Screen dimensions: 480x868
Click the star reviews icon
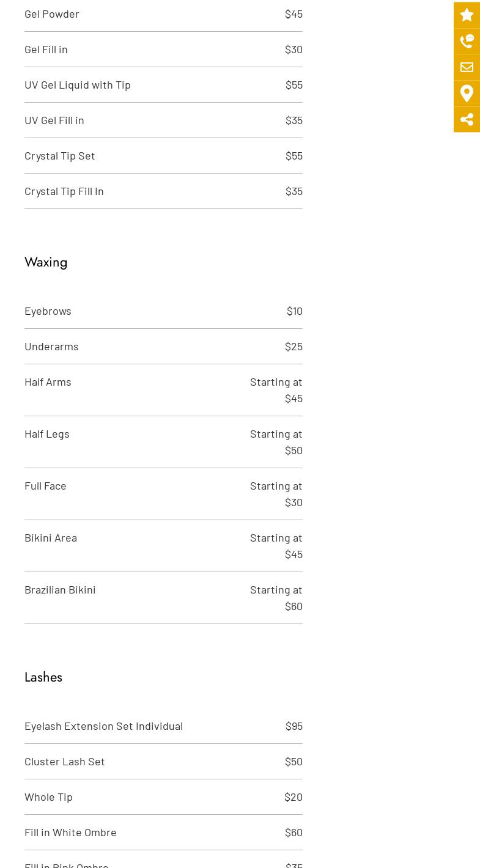click(467, 15)
